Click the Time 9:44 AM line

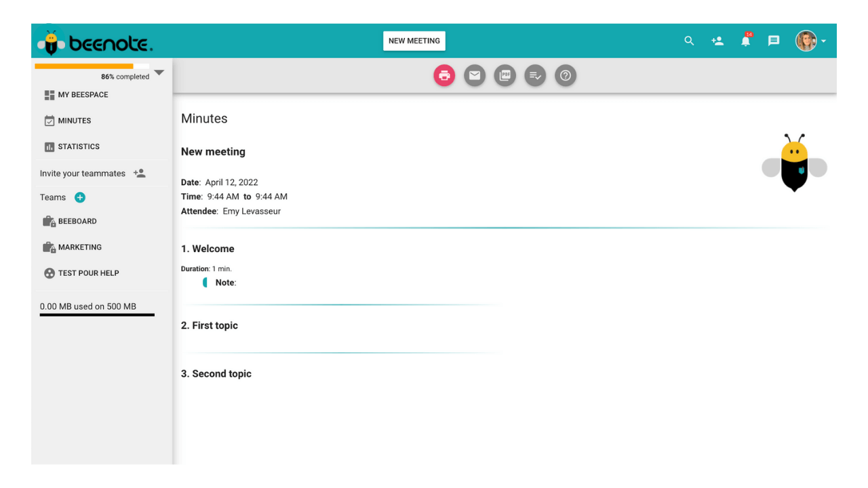point(235,197)
